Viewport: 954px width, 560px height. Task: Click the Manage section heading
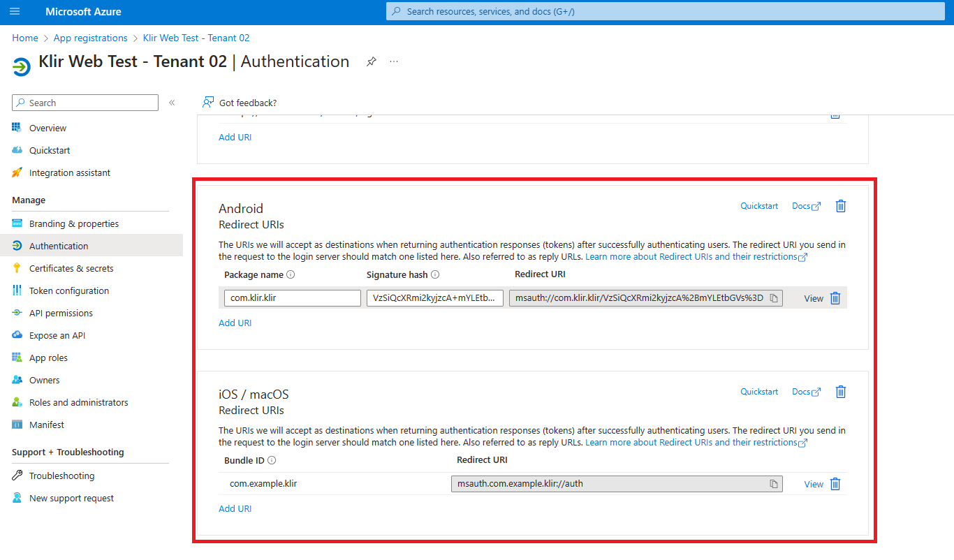(29, 200)
